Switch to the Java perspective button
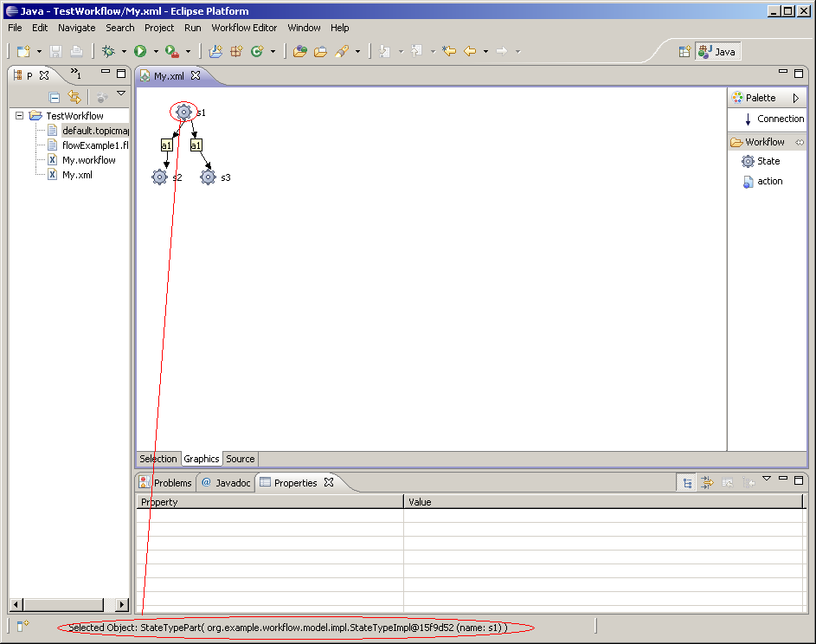This screenshot has width=816, height=644. tap(717, 52)
